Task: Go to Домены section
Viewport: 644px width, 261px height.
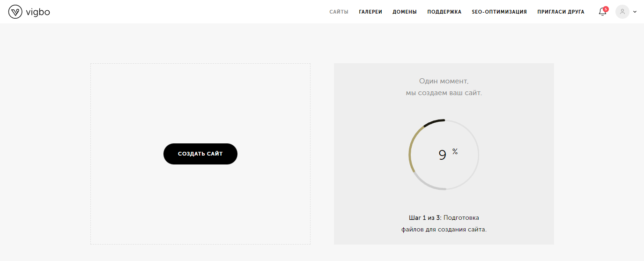Action: pyautogui.click(x=405, y=12)
